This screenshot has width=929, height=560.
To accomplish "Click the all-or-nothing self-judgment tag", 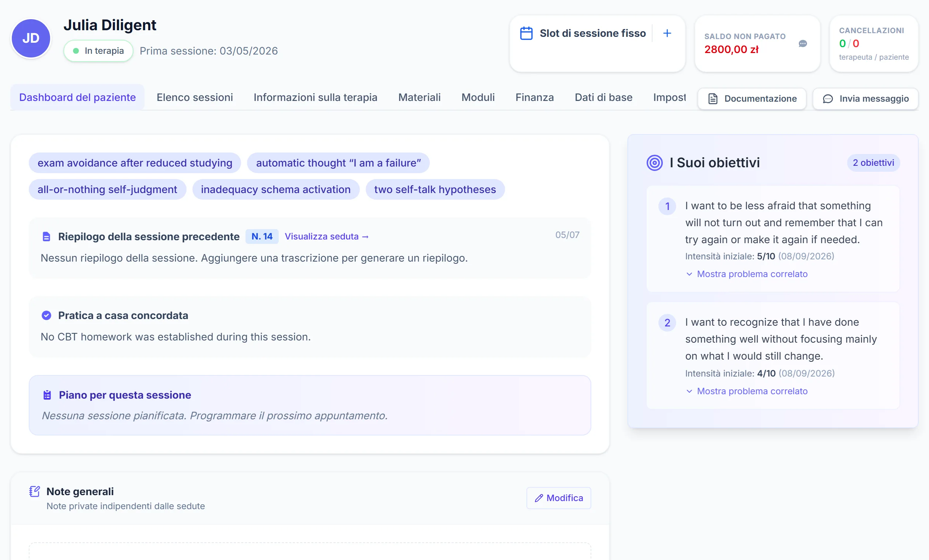I will coord(107,189).
